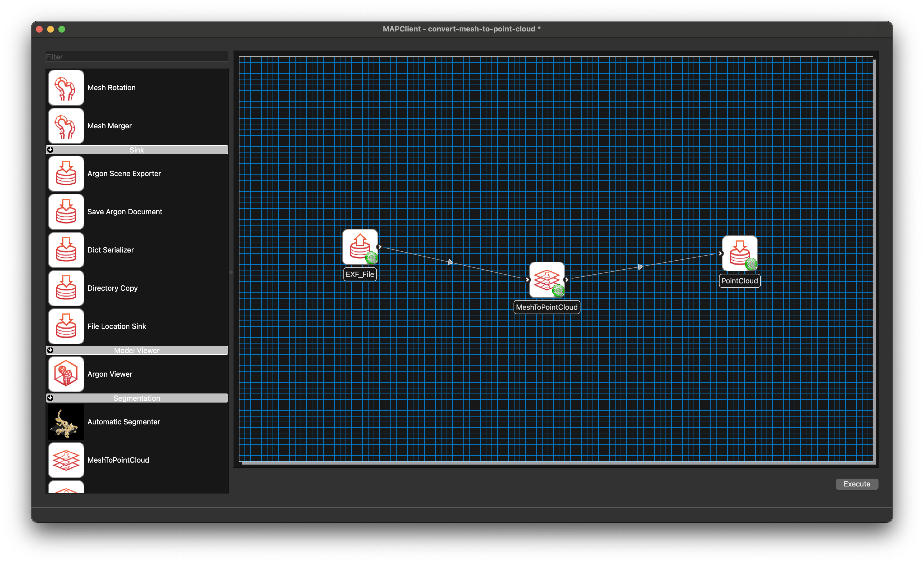924x564 pixels.
Task: Click the MeshToPointCloud text in step list
Action: (x=118, y=460)
